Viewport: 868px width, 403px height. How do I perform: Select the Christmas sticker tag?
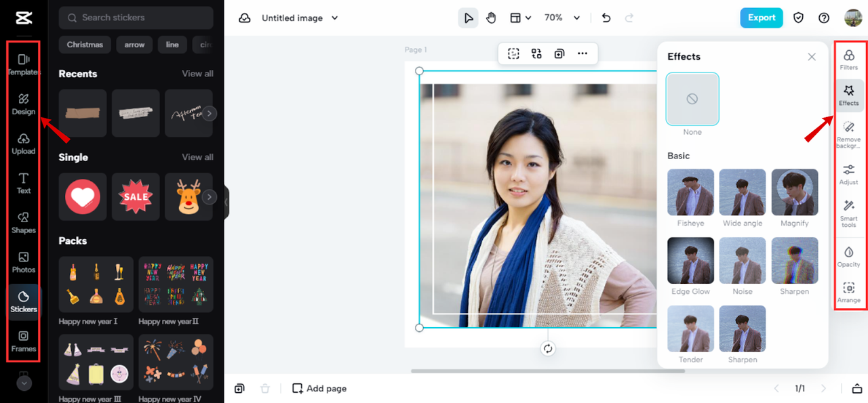85,45
